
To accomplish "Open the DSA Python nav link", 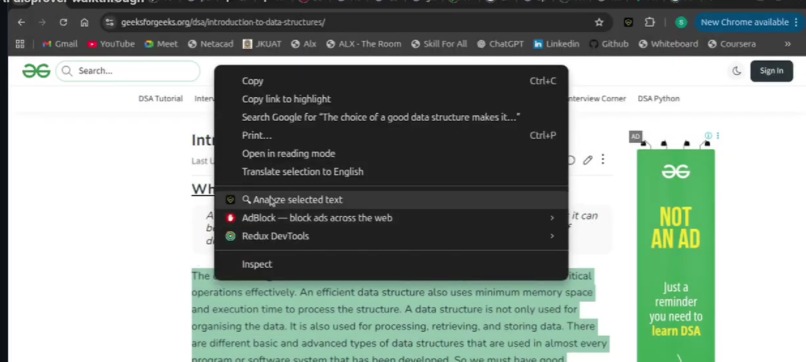I will pos(658,99).
